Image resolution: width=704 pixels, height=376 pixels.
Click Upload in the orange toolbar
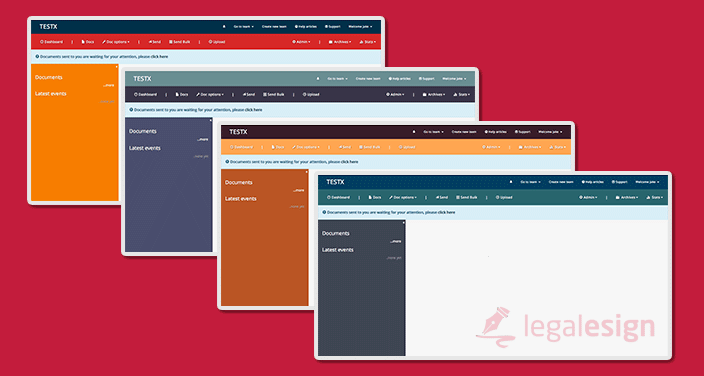pyautogui.click(x=406, y=147)
